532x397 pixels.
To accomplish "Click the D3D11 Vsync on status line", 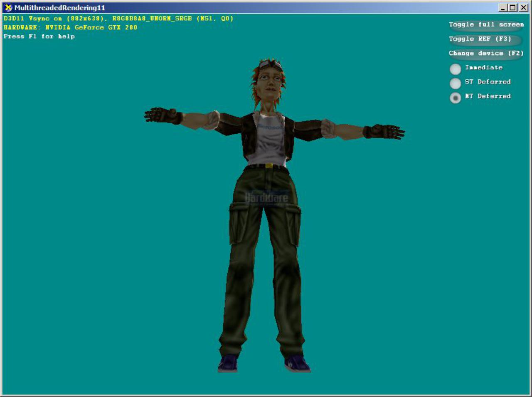I will tap(118, 19).
